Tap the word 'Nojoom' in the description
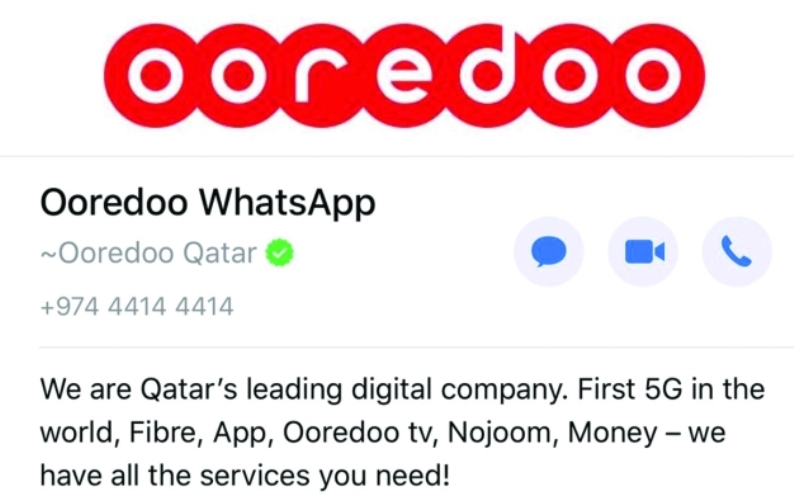The width and height of the screenshot is (794, 500). (x=503, y=433)
